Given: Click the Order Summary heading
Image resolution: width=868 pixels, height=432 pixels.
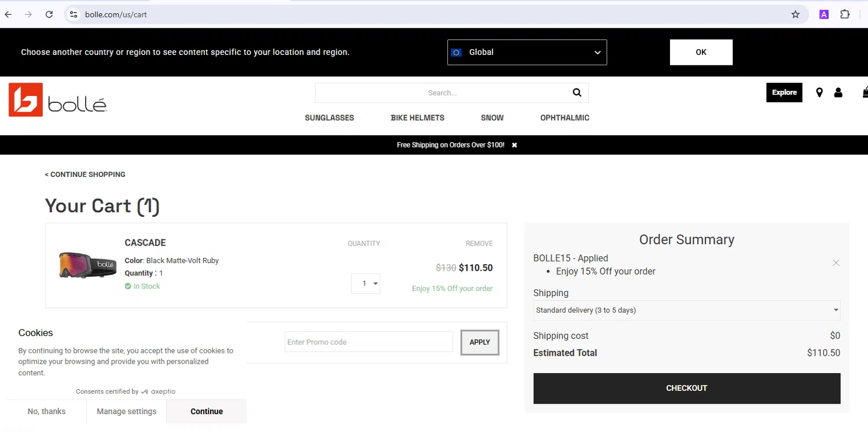Looking at the screenshot, I should tap(687, 239).
